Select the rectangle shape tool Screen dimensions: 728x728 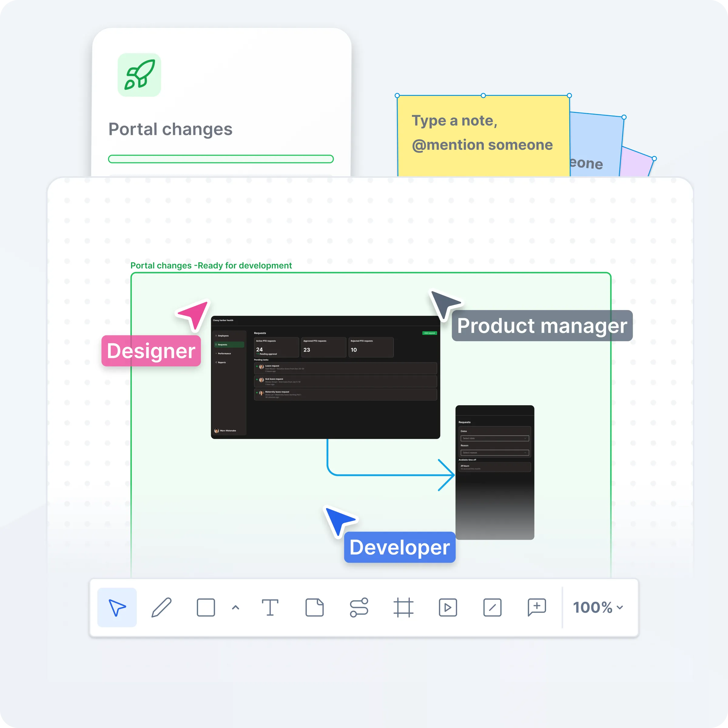tap(206, 607)
